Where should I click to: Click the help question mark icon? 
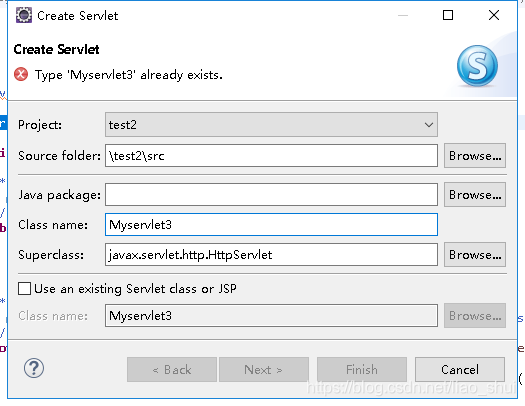coord(34,368)
